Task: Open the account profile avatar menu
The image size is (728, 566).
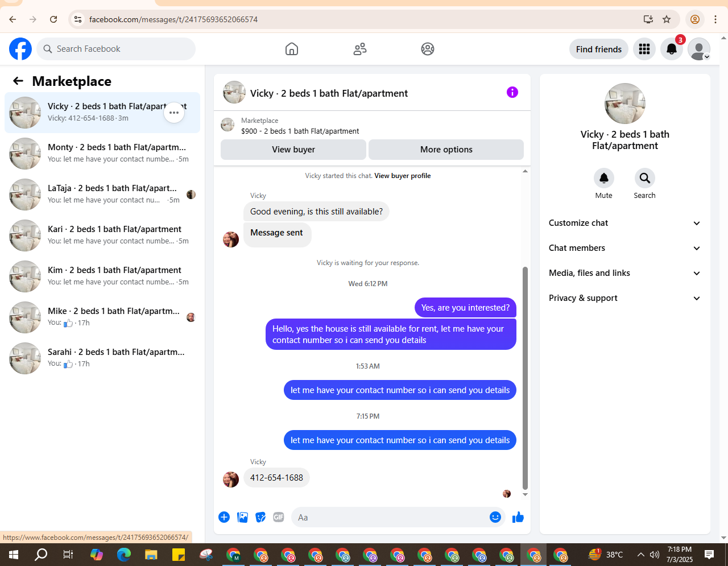Action: pyautogui.click(x=699, y=49)
